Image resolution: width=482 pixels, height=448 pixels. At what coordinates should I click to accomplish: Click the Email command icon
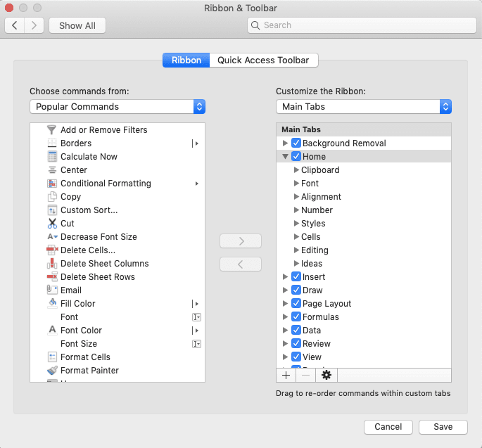pos(52,290)
